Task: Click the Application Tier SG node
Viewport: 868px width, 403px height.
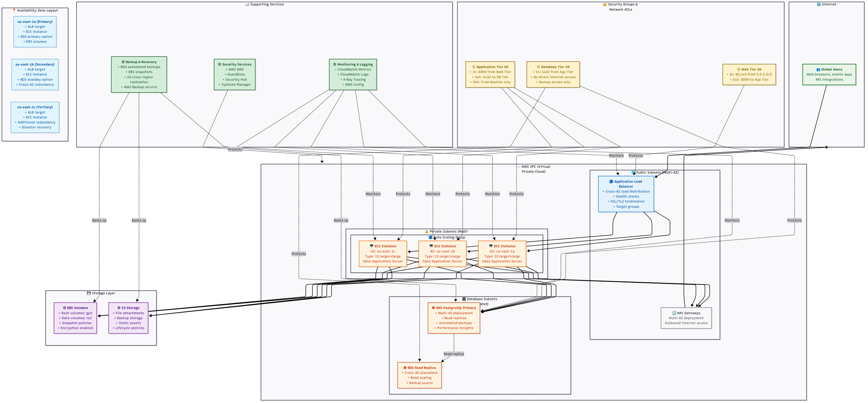Action: [490, 74]
